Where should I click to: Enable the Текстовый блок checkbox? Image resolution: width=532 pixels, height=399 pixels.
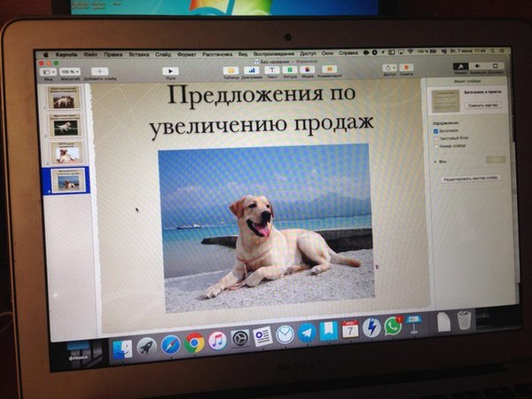(x=435, y=139)
